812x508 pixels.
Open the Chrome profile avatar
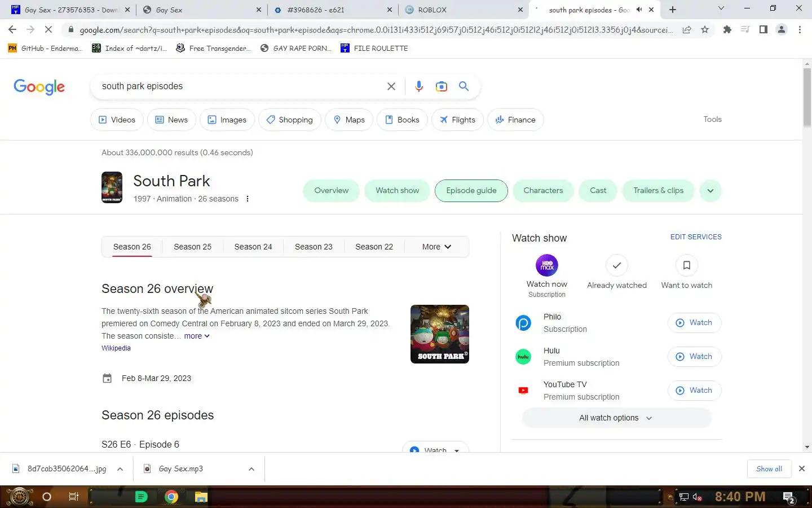(x=782, y=29)
